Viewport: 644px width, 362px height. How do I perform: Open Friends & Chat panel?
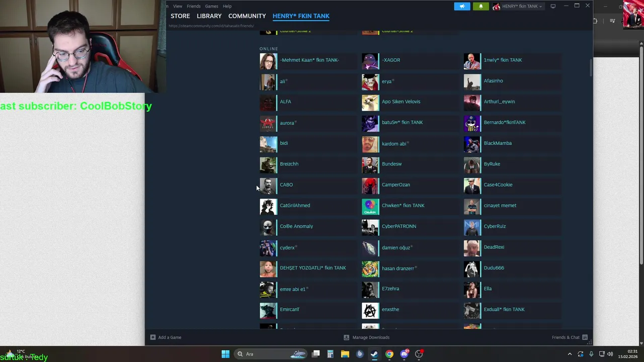click(x=570, y=337)
